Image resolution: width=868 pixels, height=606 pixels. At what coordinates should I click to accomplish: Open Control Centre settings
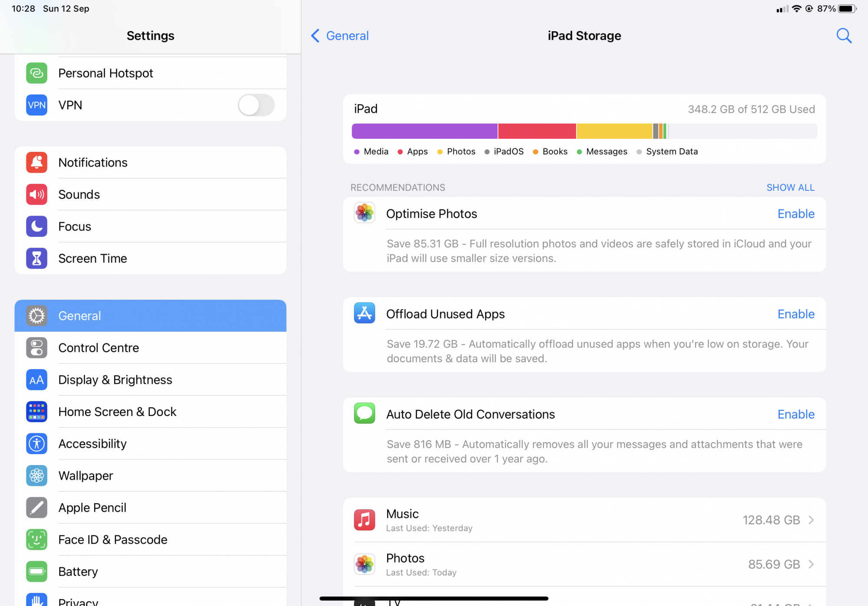99,348
